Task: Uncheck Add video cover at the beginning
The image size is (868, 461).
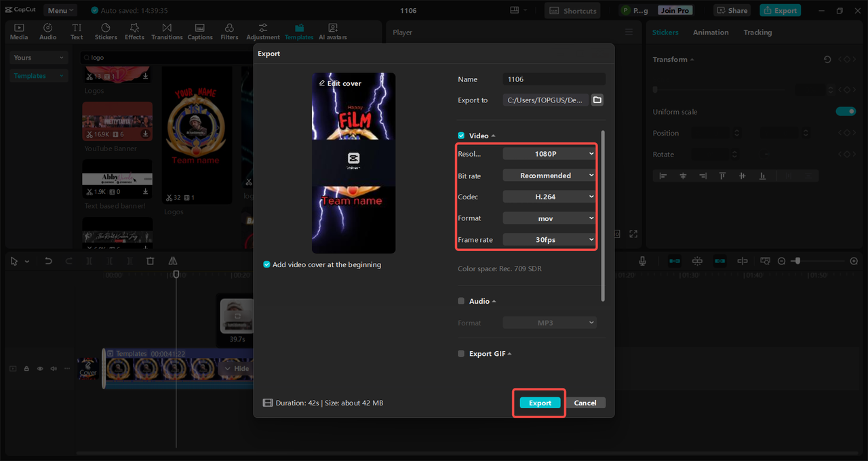Action: pos(267,264)
